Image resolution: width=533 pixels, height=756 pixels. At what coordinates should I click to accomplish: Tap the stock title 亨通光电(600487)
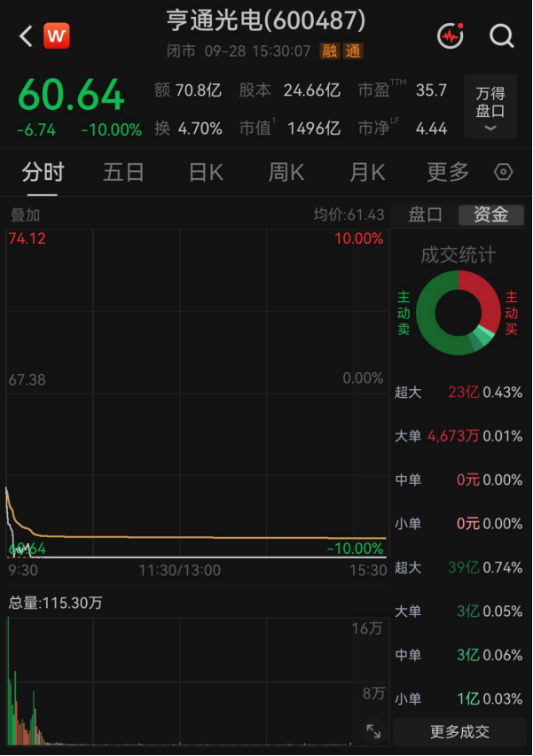pyautogui.click(x=266, y=20)
